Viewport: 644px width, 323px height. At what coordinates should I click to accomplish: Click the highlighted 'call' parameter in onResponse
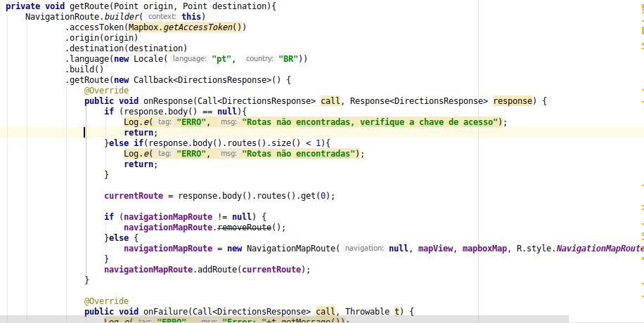point(330,101)
